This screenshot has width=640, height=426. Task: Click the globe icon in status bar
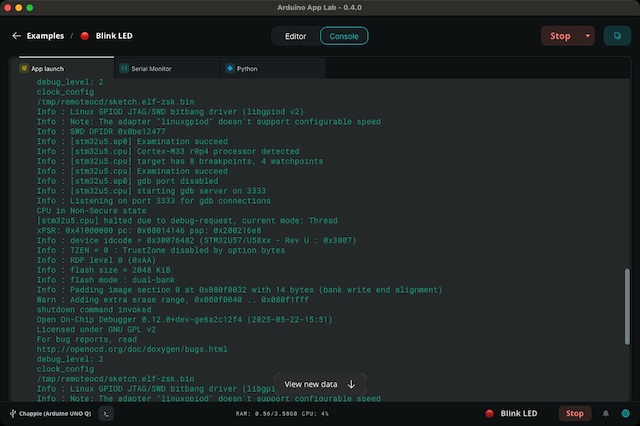coord(625,413)
